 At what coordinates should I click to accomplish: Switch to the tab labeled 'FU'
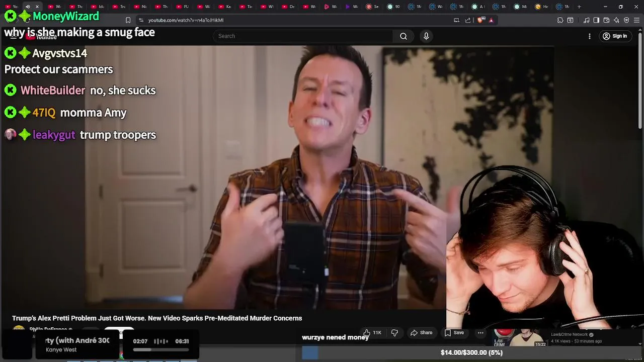pos(182,7)
